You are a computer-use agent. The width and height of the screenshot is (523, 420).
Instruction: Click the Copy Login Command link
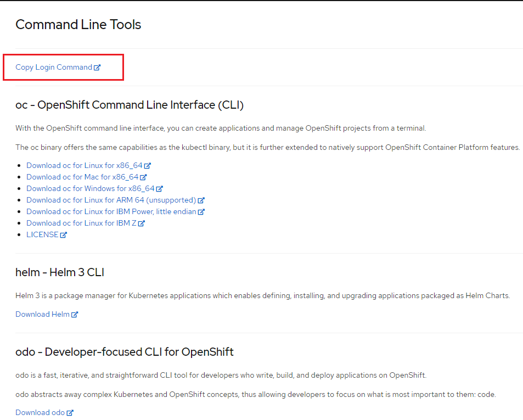coord(54,67)
